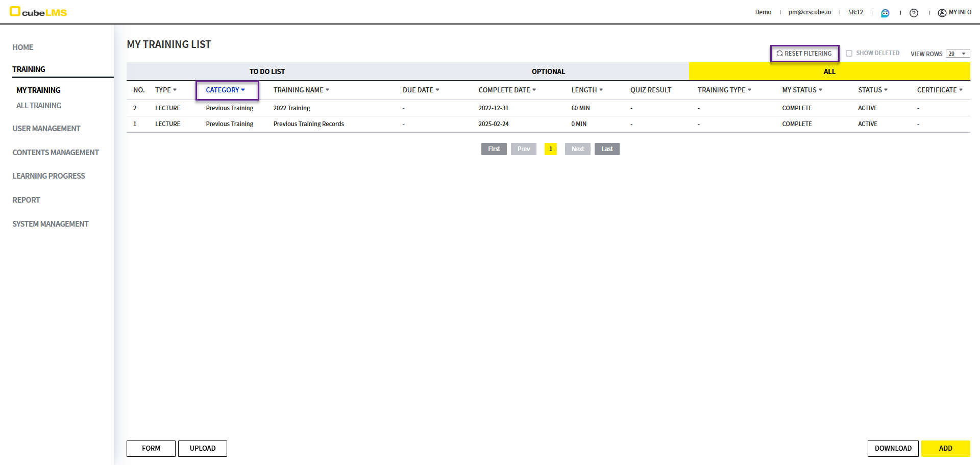
Task: Open ALL TRAINING in the sidebar
Action: click(x=39, y=106)
